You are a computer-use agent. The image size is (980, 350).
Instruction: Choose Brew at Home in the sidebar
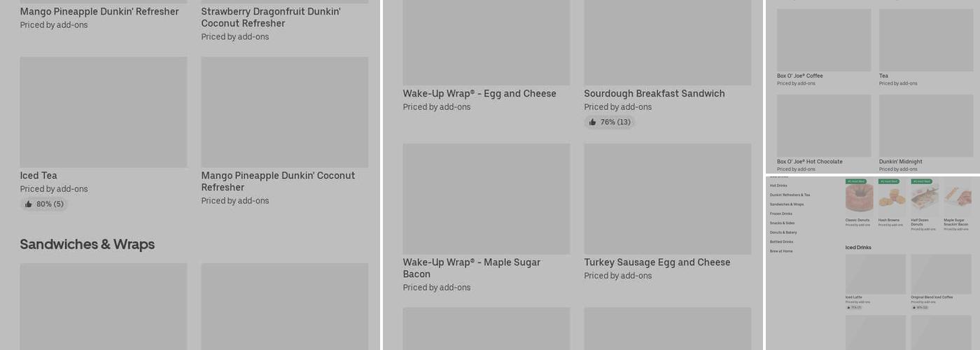point(781,251)
